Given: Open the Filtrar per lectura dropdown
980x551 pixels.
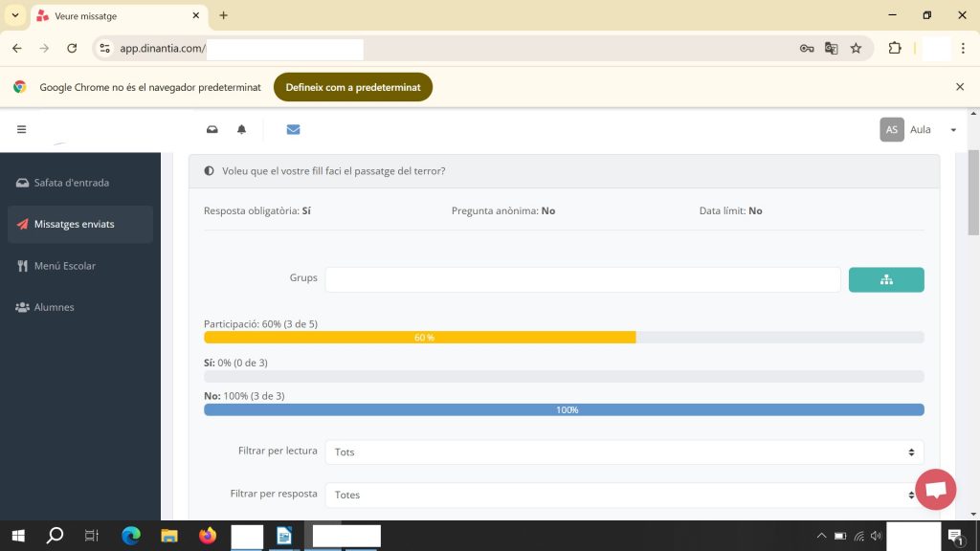Looking at the screenshot, I should pos(624,452).
